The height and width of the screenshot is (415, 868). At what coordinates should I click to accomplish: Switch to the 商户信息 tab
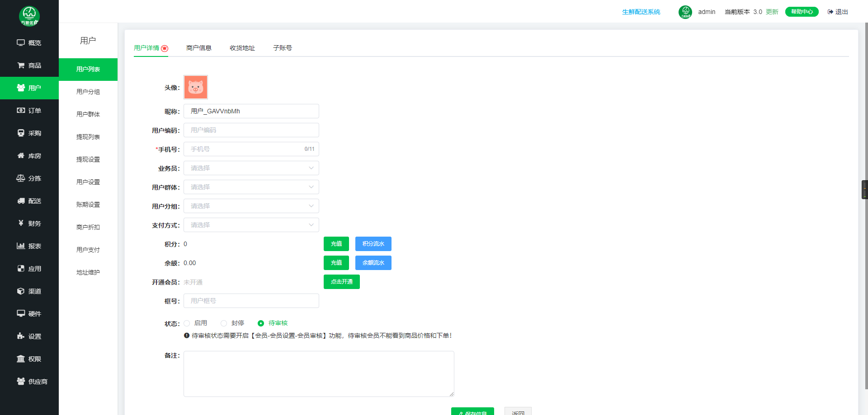tap(198, 48)
